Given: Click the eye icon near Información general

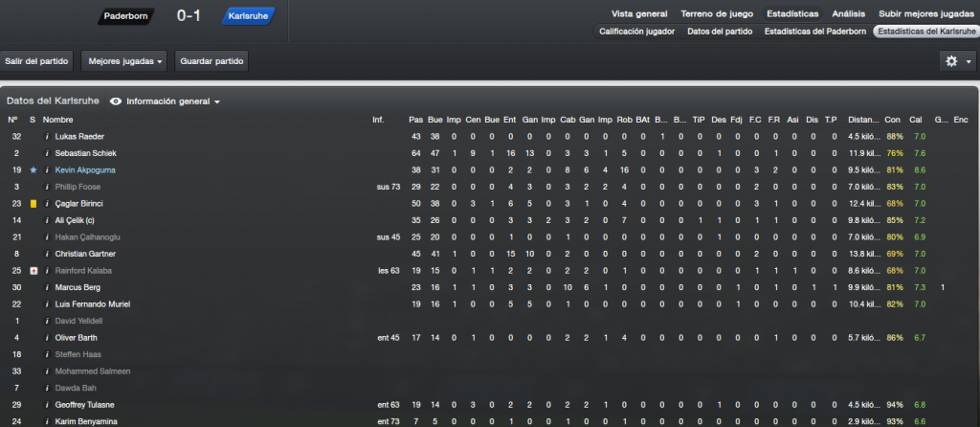Looking at the screenshot, I should pyautogui.click(x=116, y=101).
